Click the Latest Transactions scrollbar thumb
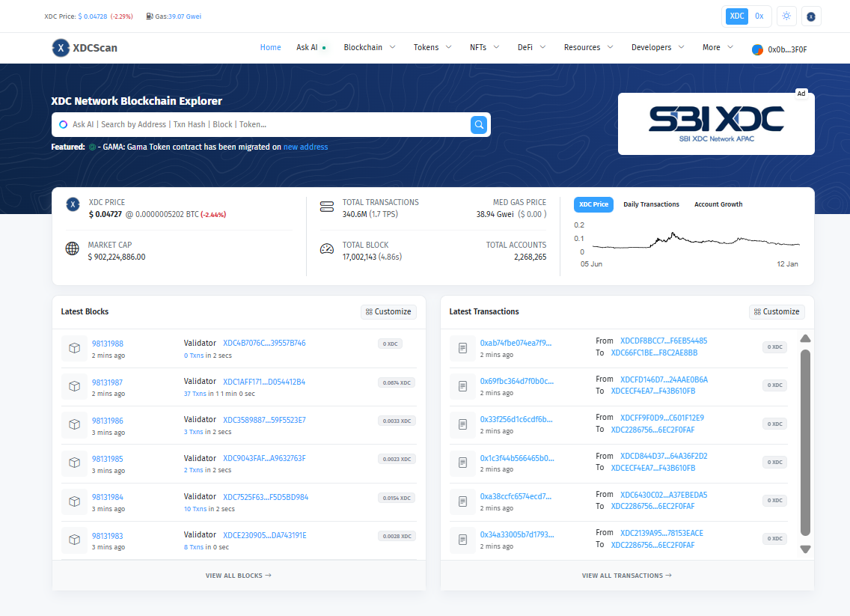 point(806,443)
